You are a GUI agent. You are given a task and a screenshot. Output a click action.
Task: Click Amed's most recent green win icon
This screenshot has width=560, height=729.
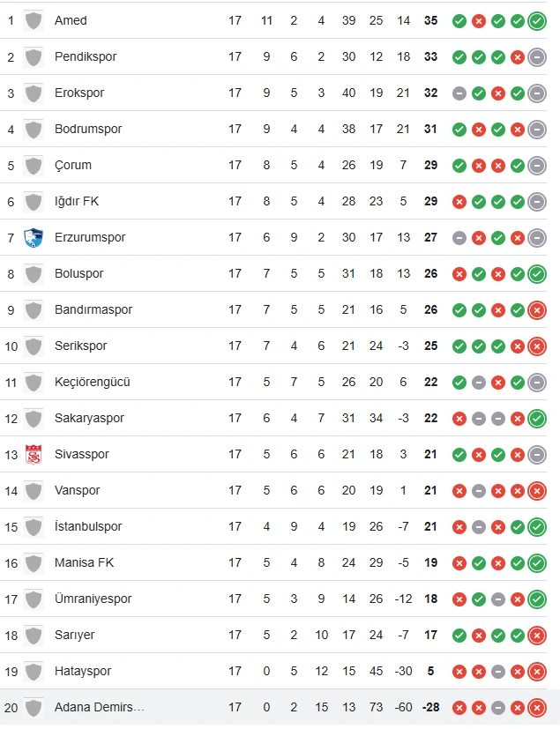click(x=536, y=20)
